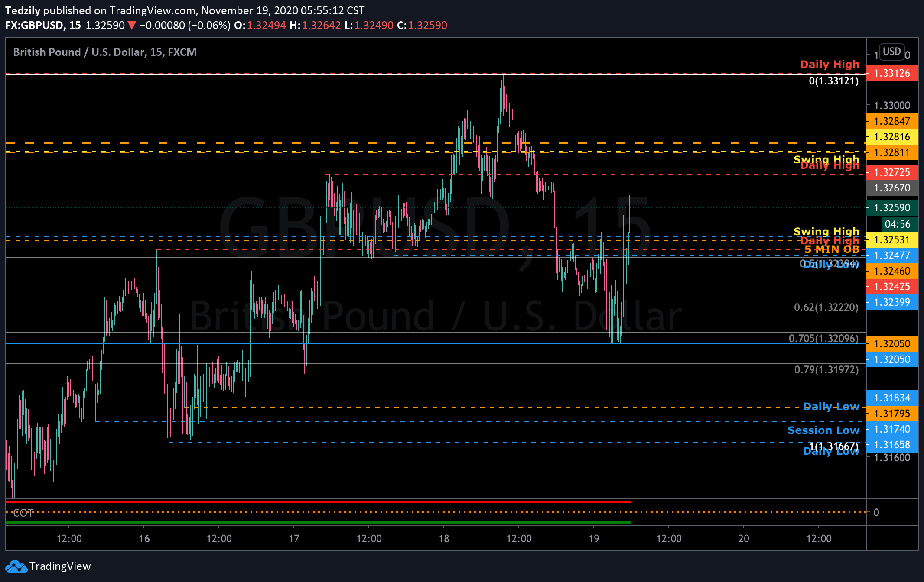Viewport: 924px width, 582px height.
Task: Click the red 1.32425 price label
Action: (x=891, y=287)
